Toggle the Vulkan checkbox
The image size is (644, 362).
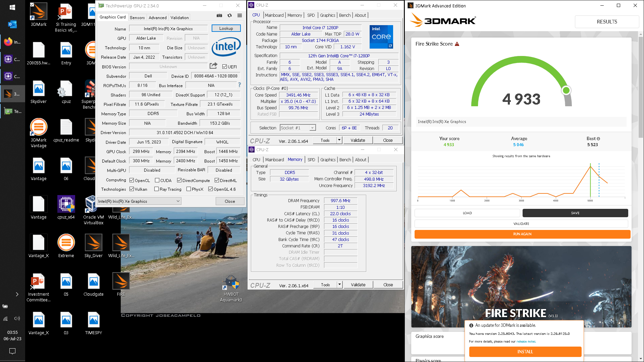[x=132, y=189]
